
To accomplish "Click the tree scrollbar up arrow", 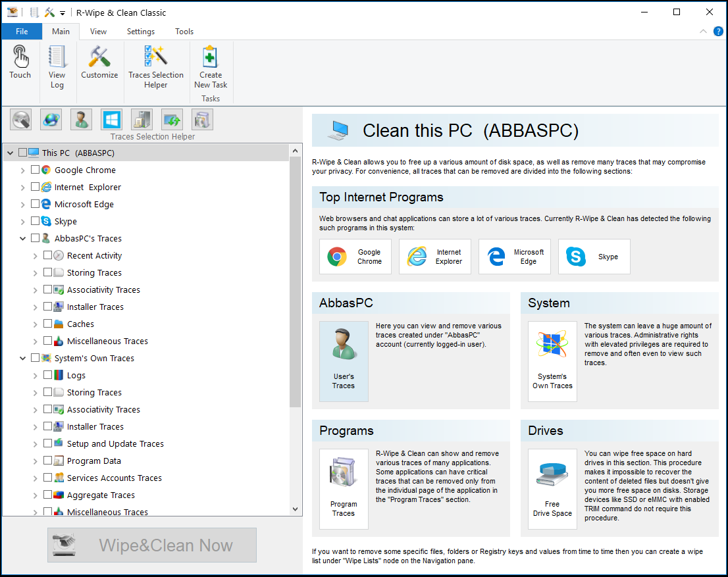I will click(296, 151).
